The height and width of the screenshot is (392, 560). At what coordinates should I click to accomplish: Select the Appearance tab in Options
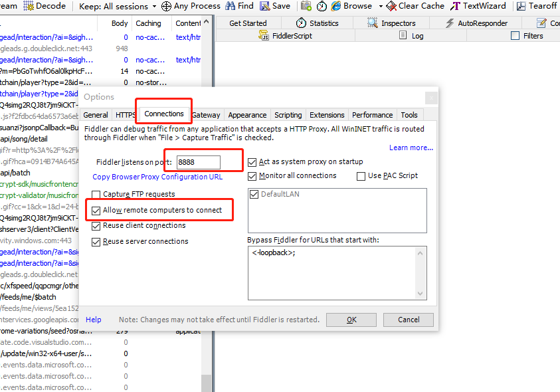(248, 115)
